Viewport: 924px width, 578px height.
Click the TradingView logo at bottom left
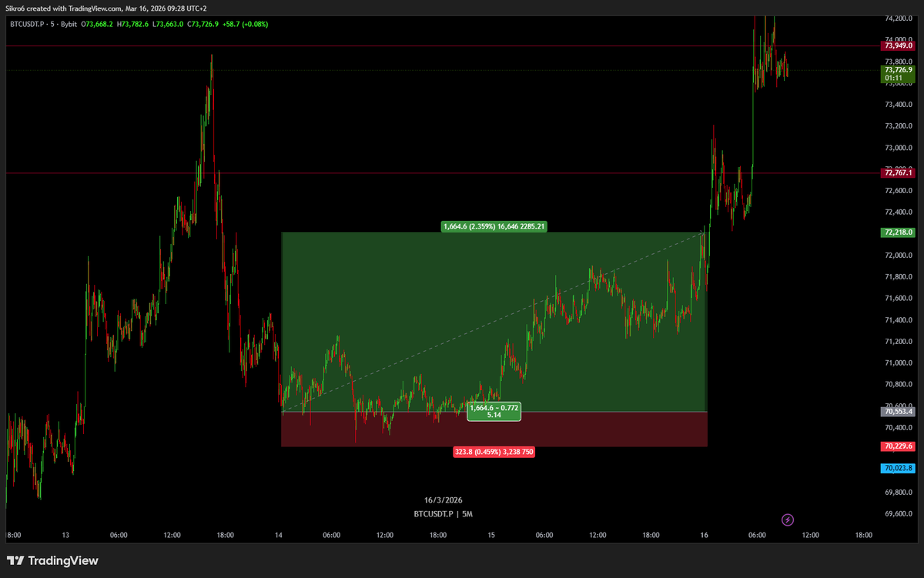point(52,561)
